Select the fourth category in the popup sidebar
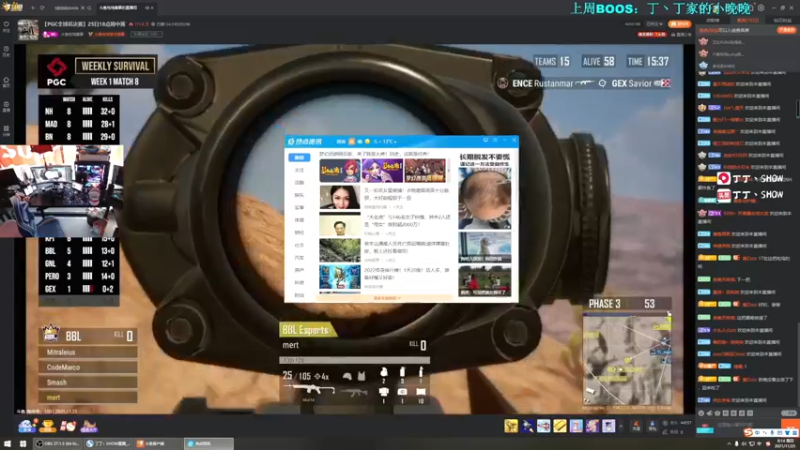 [x=299, y=195]
